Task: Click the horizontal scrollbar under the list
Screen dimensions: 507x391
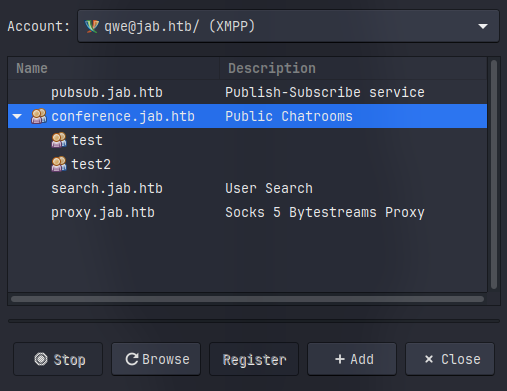Action: click(247, 299)
